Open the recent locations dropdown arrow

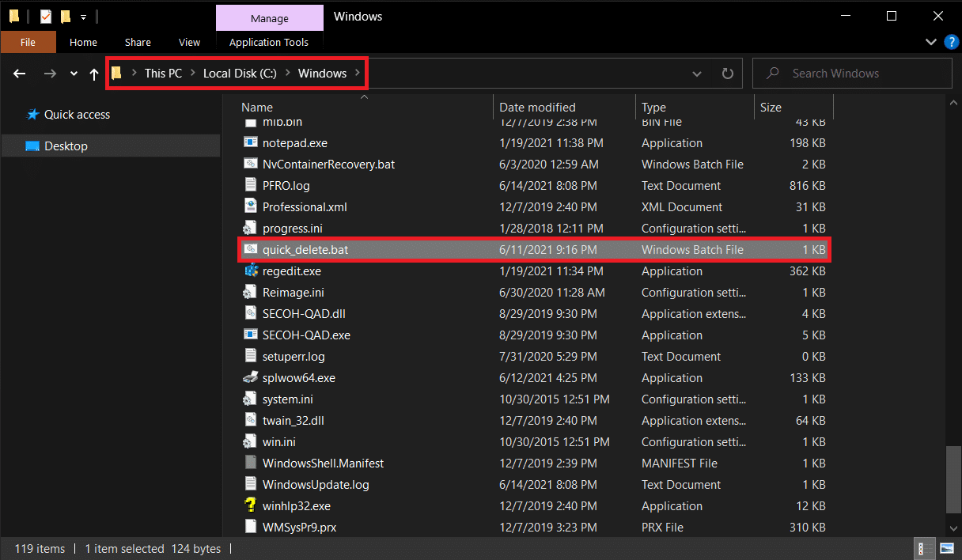74,74
